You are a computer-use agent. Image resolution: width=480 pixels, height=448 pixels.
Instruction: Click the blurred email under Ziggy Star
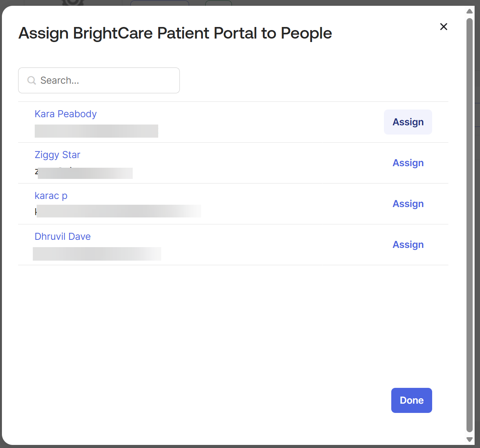(85, 173)
